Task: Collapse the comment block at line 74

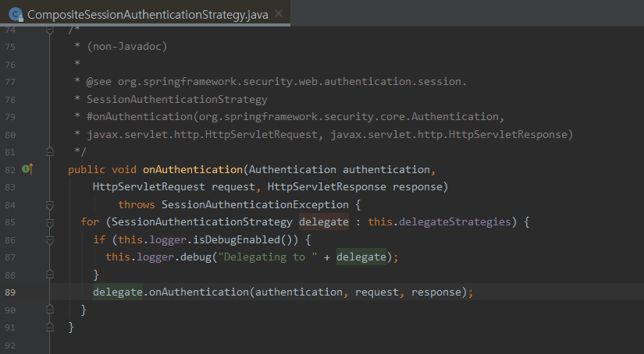Action: 51,30
